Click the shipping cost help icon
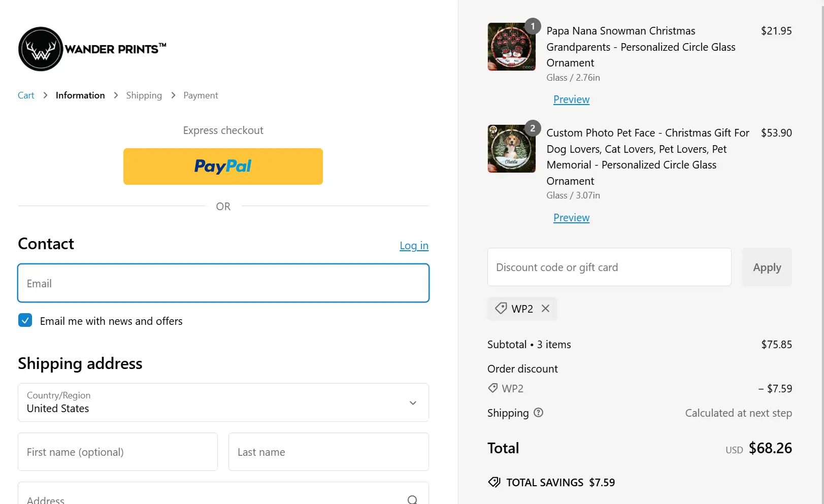This screenshot has width=824, height=504. pos(539,413)
